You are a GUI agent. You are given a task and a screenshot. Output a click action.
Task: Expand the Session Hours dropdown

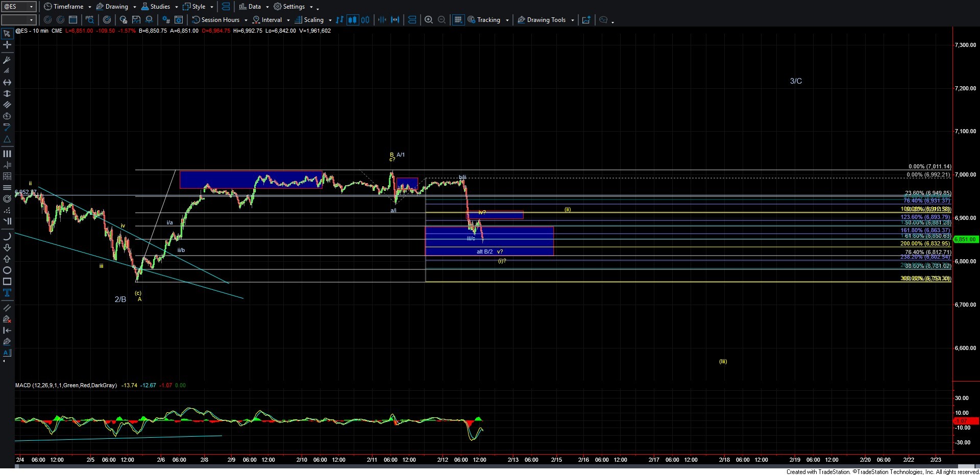pyautogui.click(x=246, y=20)
